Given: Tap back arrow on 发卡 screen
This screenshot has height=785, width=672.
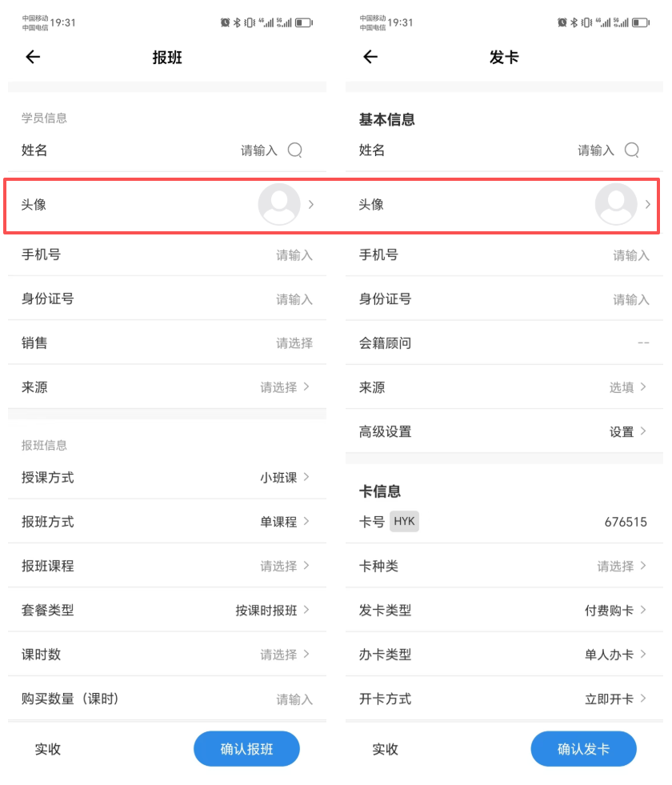Looking at the screenshot, I should (x=370, y=57).
